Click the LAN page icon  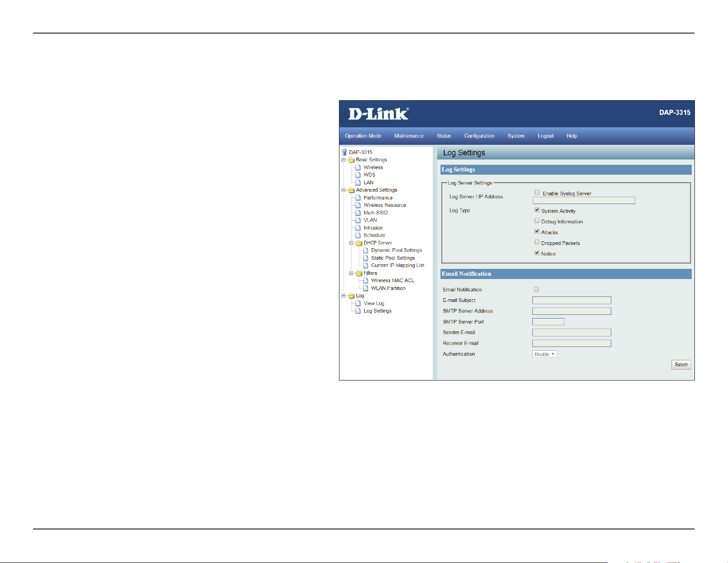coord(358,182)
